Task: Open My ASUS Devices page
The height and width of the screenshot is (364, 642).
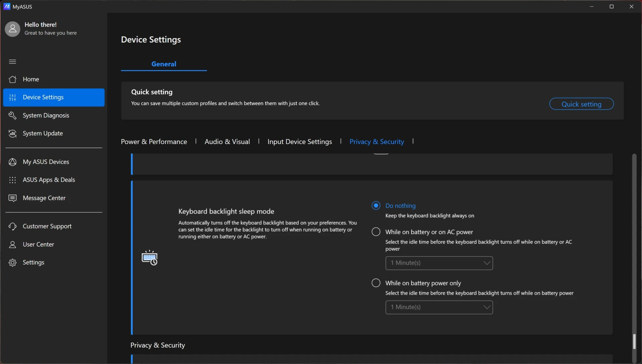Action: [53, 162]
